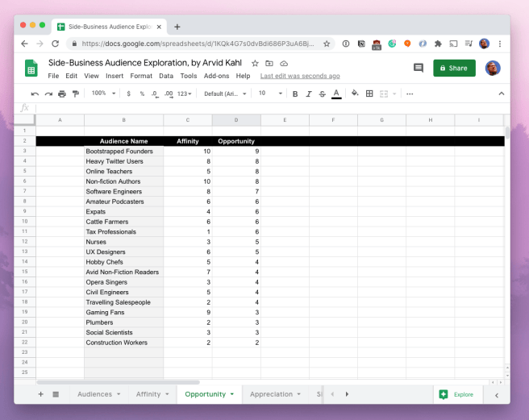Image resolution: width=529 pixels, height=420 pixels.
Task: Go back in browser
Action: [x=24, y=44]
